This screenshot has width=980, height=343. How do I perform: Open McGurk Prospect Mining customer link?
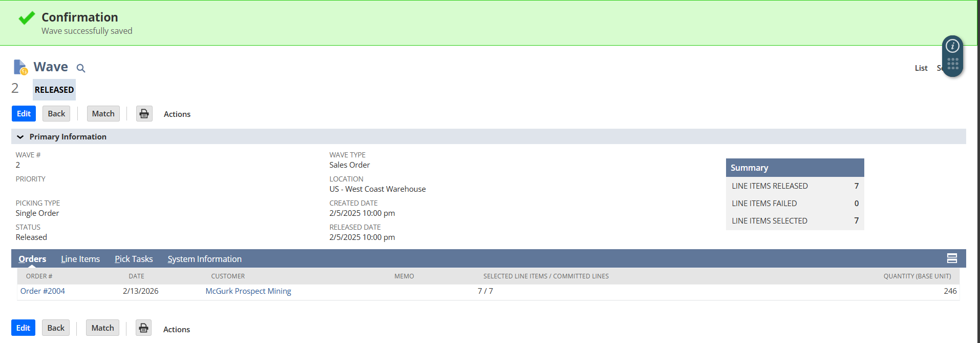coord(248,291)
